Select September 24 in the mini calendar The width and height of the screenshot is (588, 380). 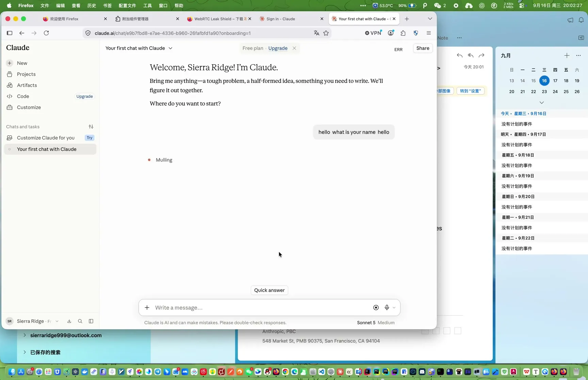point(555,91)
